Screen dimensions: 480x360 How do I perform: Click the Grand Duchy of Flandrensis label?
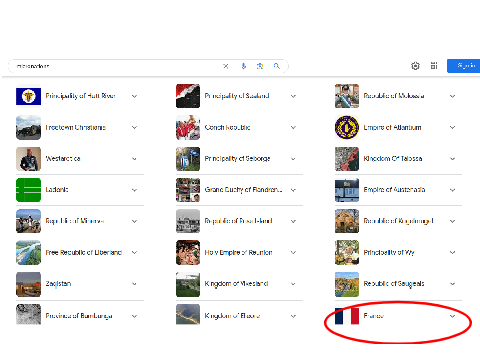[243, 190]
